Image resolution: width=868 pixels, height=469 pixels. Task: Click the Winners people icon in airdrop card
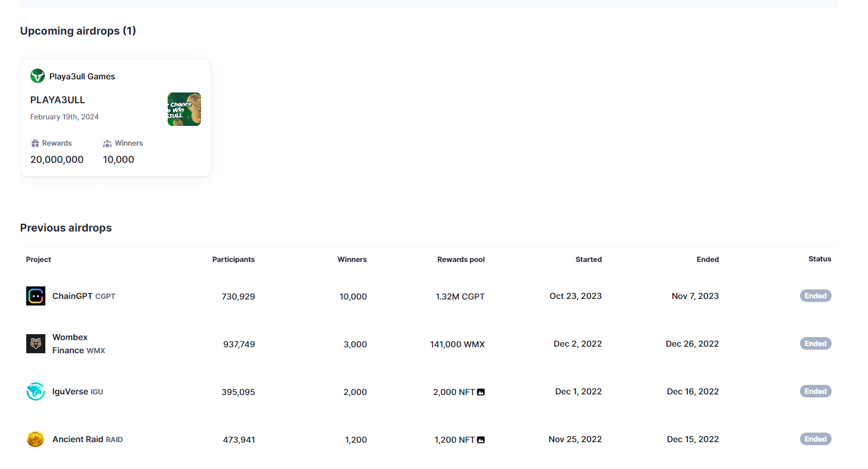point(107,143)
